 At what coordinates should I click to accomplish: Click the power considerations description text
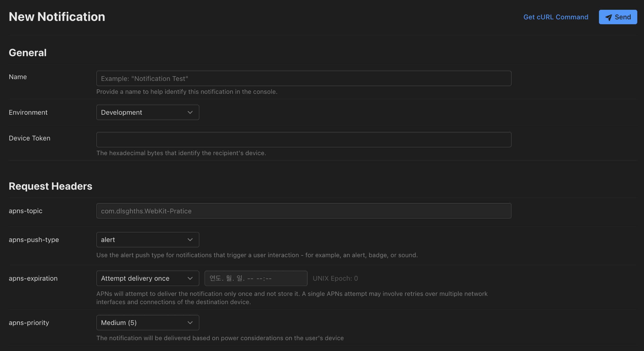[x=220, y=338]
